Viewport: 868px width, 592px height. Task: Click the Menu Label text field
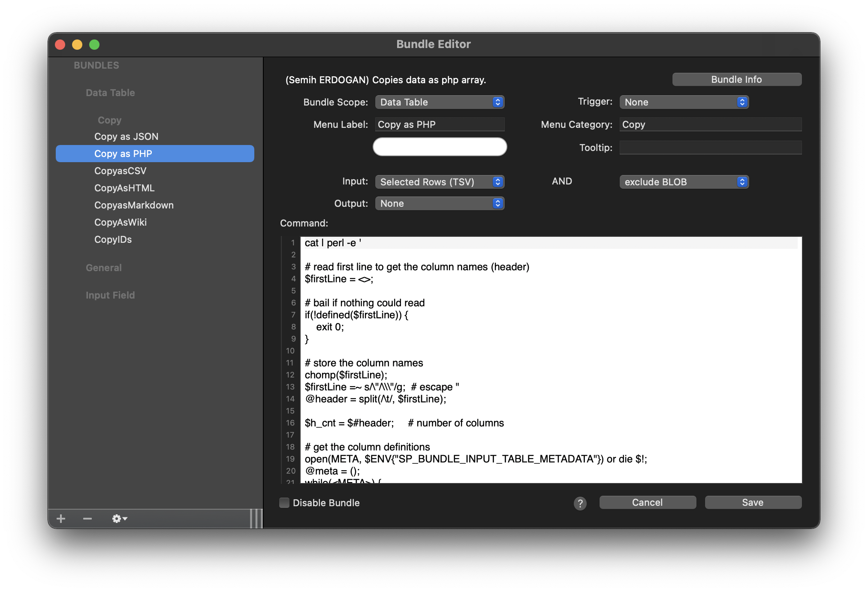pos(440,124)
